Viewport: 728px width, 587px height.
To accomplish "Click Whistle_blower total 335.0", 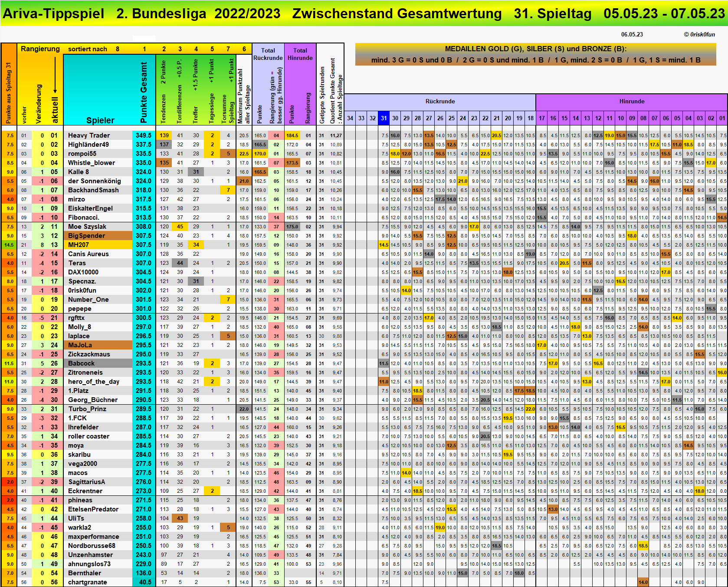I will pos(144,163).
